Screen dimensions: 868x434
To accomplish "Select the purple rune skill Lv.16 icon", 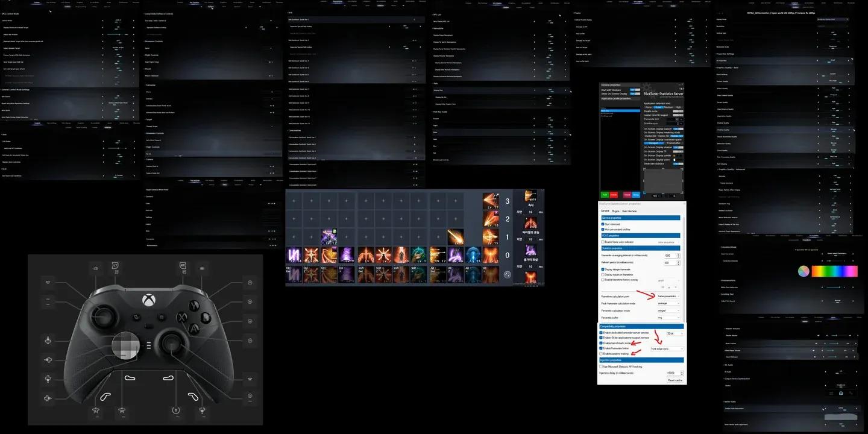I will 294,254.
